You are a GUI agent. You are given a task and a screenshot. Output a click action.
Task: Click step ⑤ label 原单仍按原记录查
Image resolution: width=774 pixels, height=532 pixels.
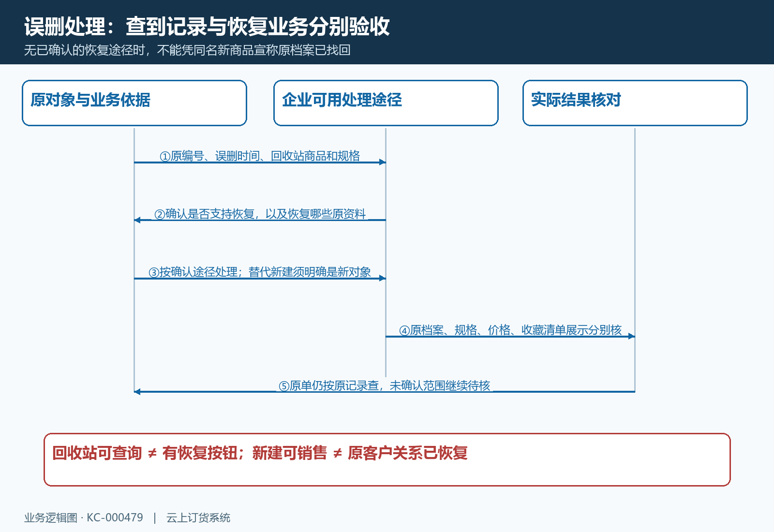[x=385, y=385]
